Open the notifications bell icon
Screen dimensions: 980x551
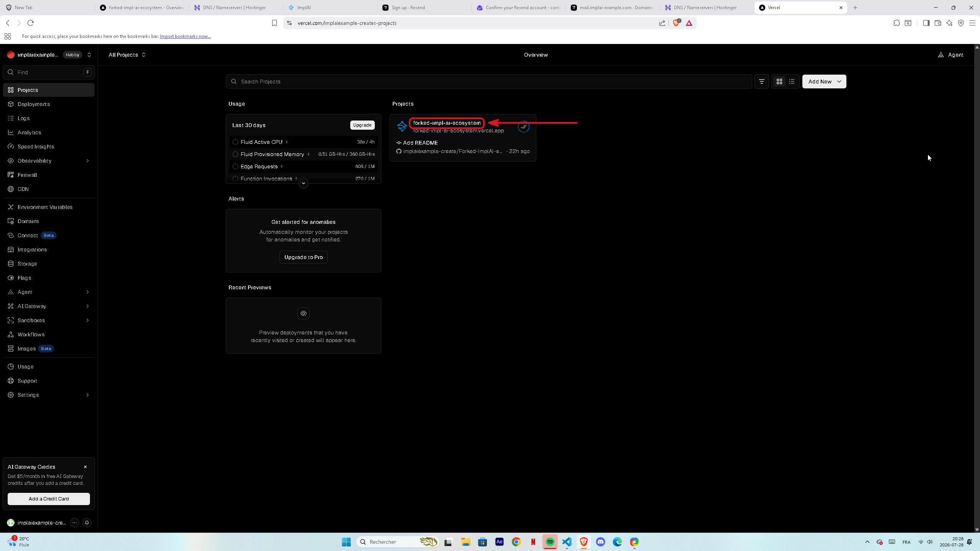[87, 523]
